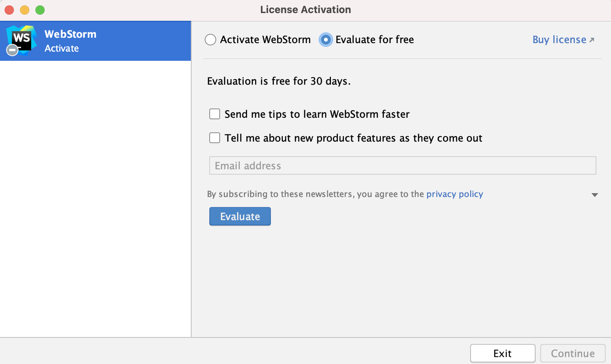
Task: Maximize window using the green button
Action: 40,10
